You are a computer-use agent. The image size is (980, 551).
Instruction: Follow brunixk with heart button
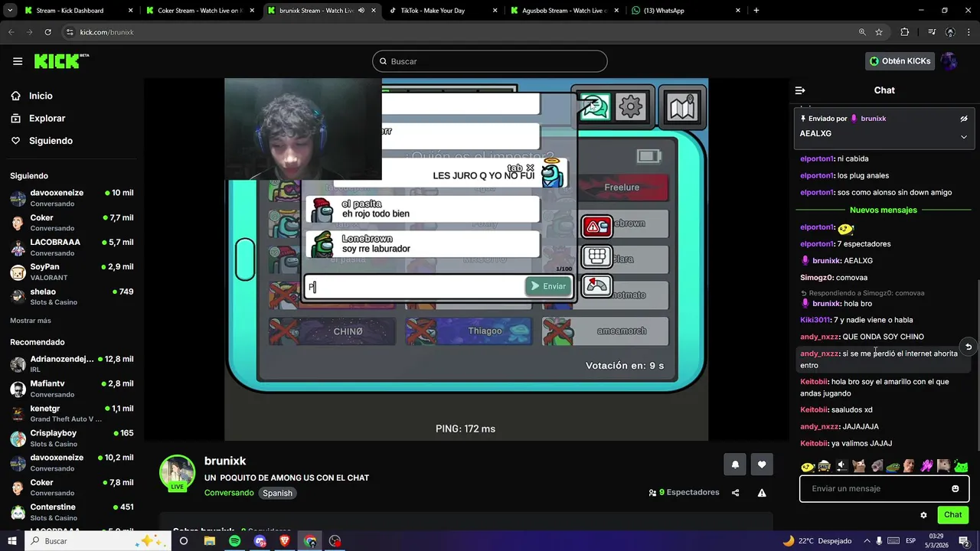[x=762, y=465]
